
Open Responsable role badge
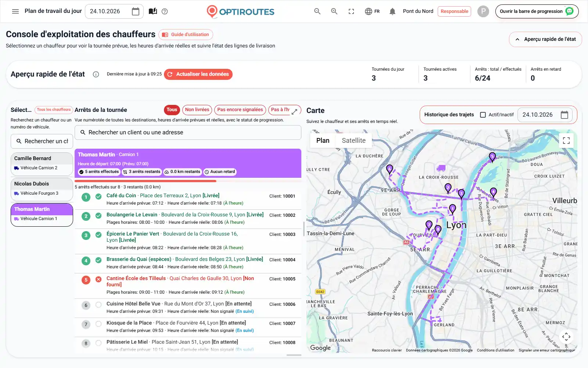point(454,11)
